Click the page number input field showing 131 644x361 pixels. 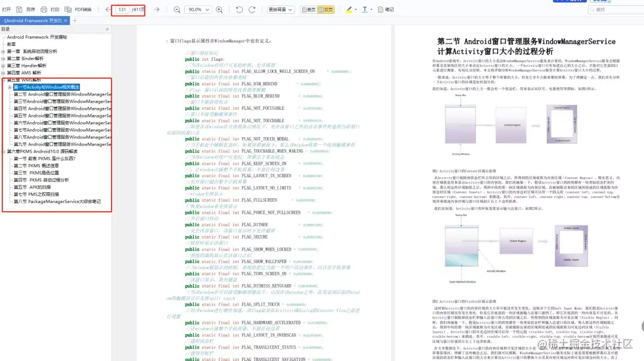point(122,9)
